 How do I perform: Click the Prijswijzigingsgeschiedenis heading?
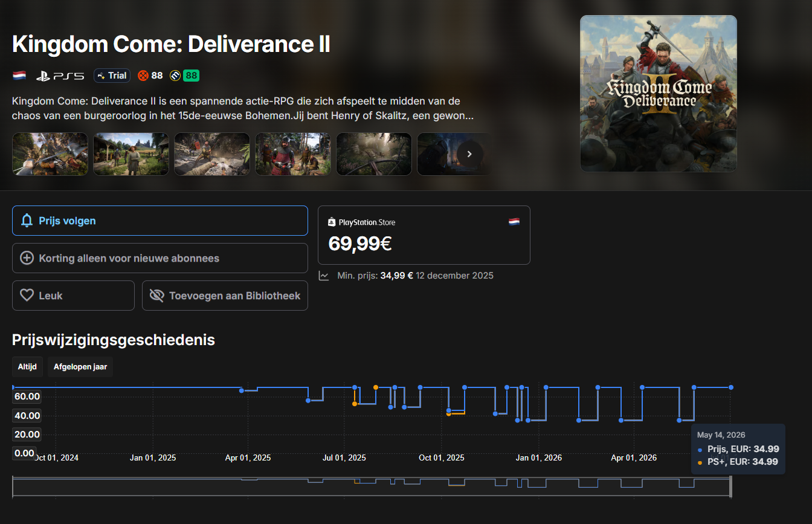click(114, 340)
